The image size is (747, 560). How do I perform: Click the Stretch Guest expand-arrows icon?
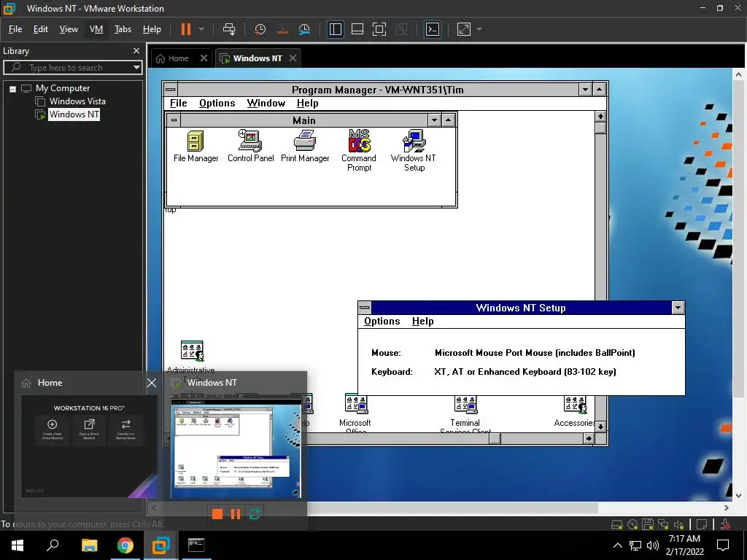pyautogui.click(x=464, y=29)
